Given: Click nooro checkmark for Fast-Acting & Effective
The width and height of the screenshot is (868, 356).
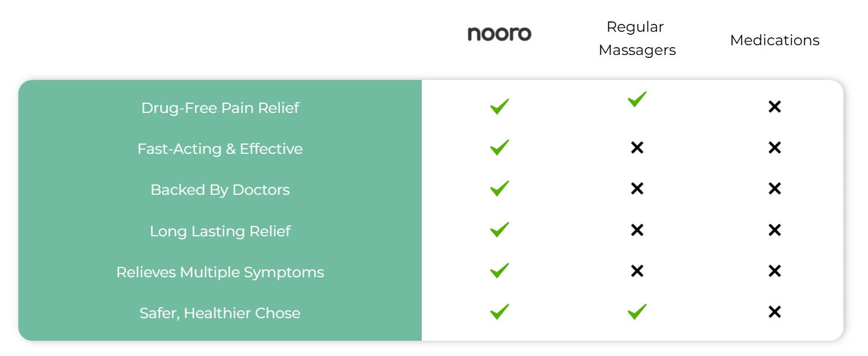Looking at the screenshot, I should pyautogui.click(x=499, y=148).
